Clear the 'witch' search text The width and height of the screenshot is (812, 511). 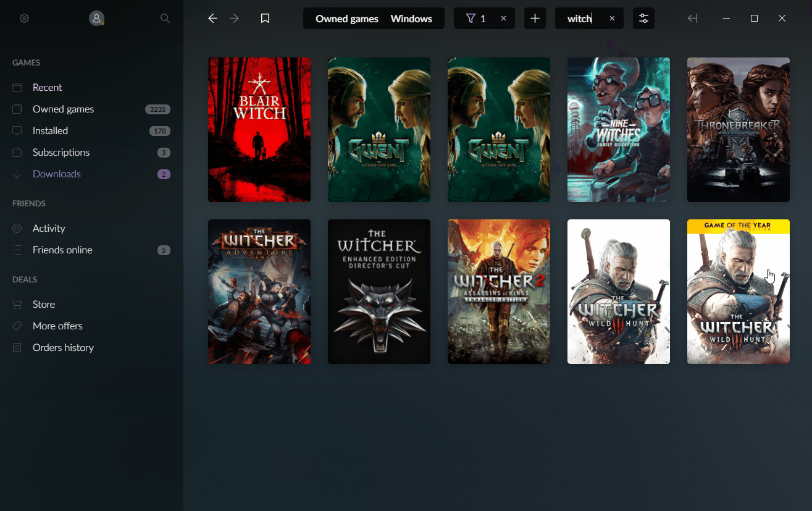click(612, 19)
